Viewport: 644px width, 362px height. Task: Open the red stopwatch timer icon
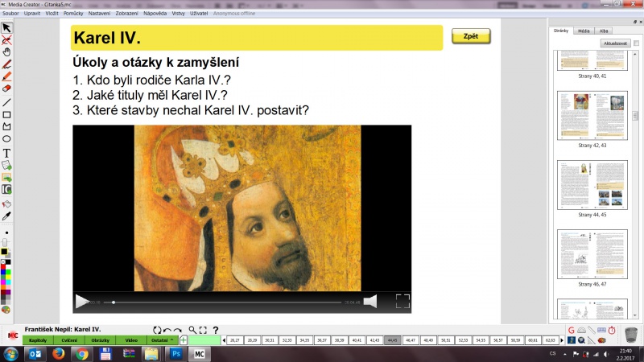[612, 330]
